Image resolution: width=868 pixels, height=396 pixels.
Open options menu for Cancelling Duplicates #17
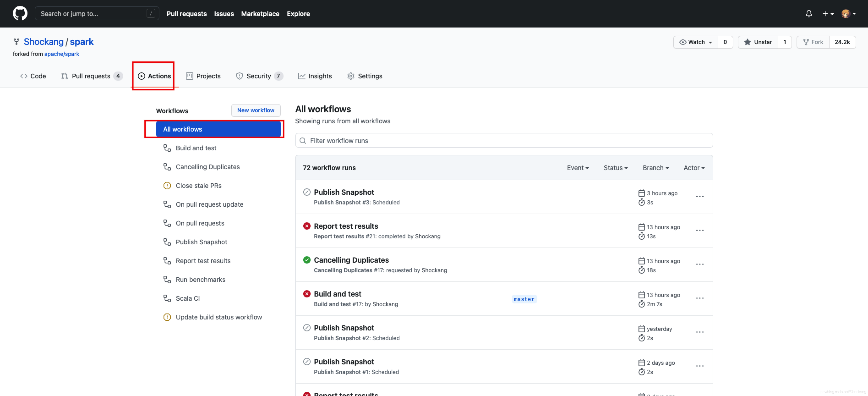699,264
